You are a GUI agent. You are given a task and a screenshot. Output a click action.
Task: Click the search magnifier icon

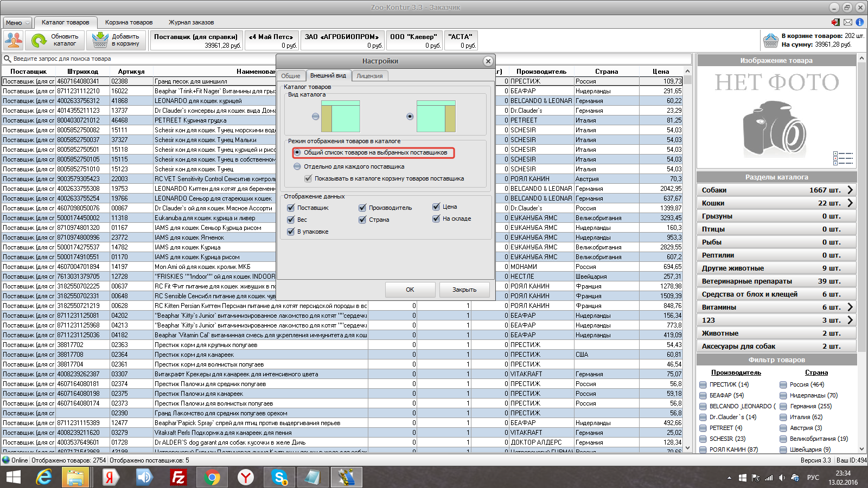pos(8,59)
